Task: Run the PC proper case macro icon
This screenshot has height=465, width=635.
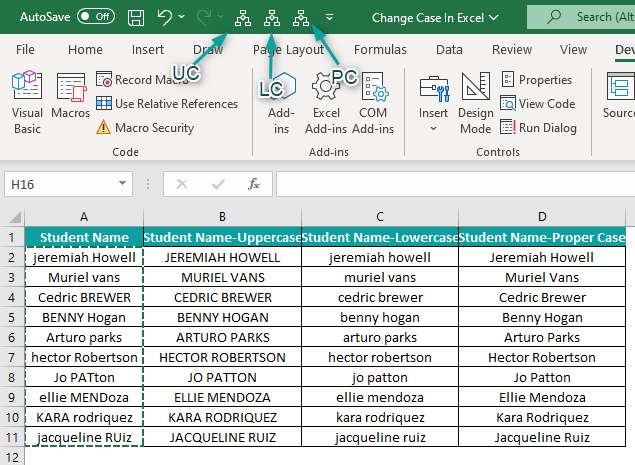Action: click(301, 18)
